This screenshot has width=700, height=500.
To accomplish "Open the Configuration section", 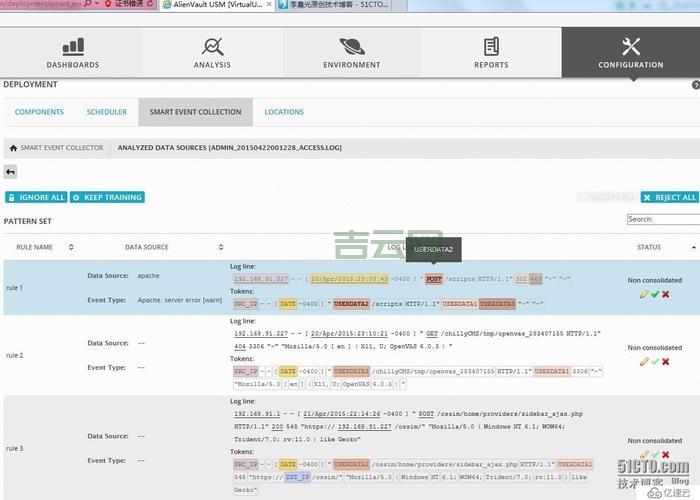I will (630, 53).
